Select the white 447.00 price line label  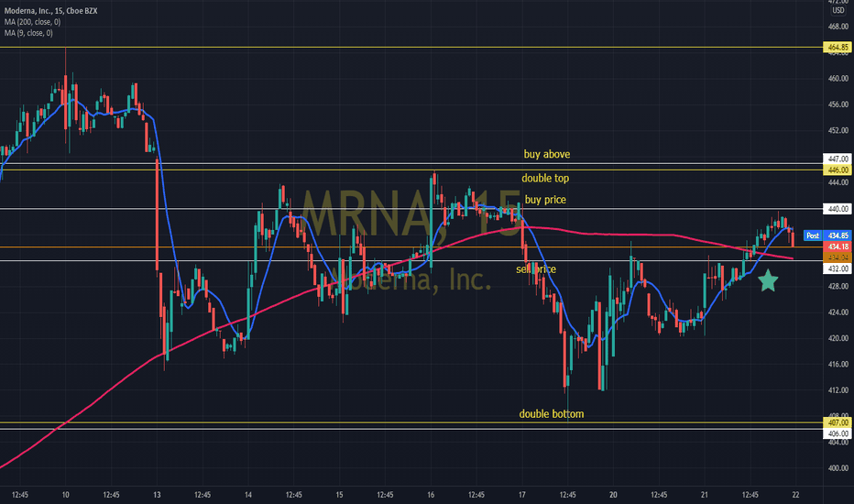pyautogui.click(x=838, y=159)
